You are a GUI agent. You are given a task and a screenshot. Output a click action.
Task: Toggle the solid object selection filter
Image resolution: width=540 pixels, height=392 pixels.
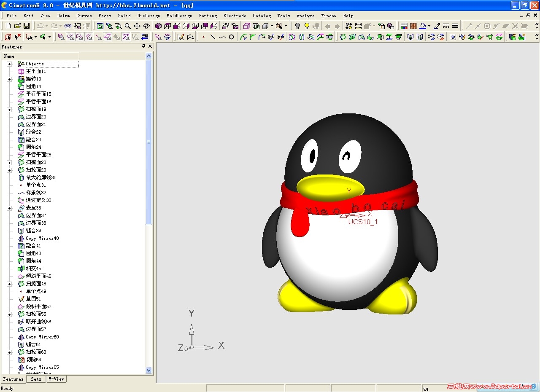tap(61, 37)
